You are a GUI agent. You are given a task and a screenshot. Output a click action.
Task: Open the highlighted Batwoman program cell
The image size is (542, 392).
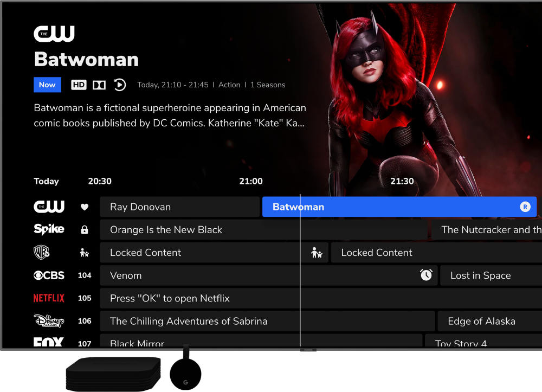[x=399, y=207]
